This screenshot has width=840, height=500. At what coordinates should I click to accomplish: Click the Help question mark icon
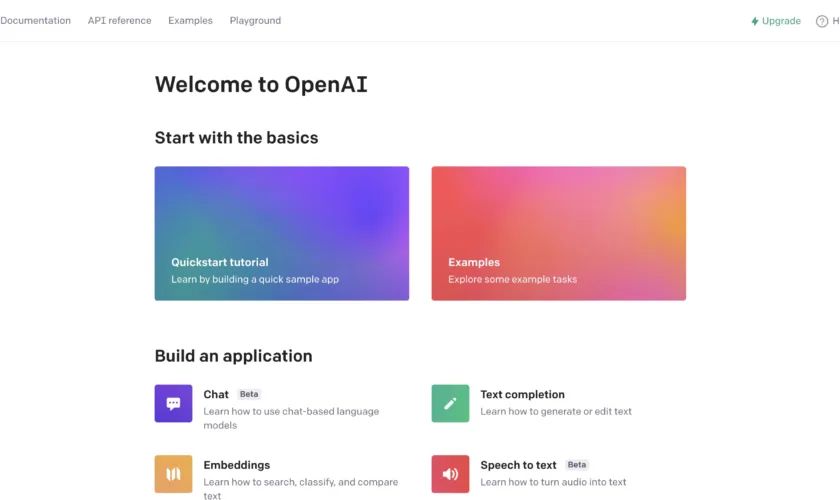[x=822, y=21]
